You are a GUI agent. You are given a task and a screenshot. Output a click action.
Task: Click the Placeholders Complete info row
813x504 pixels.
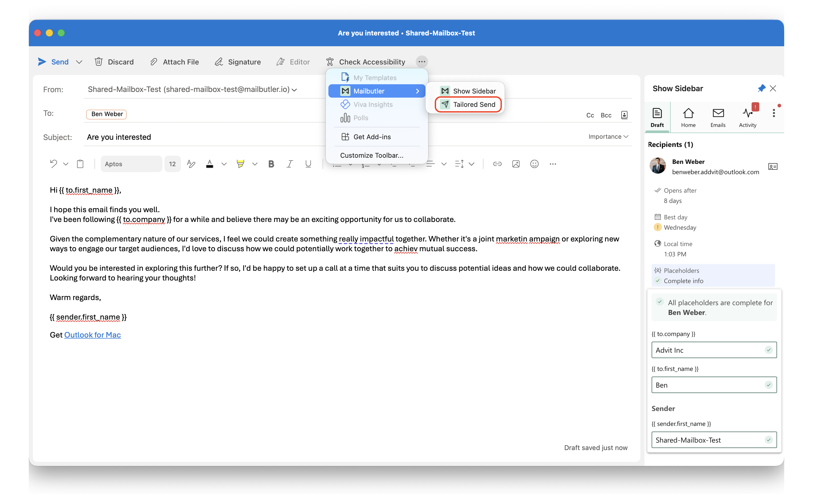pos(713,275)
